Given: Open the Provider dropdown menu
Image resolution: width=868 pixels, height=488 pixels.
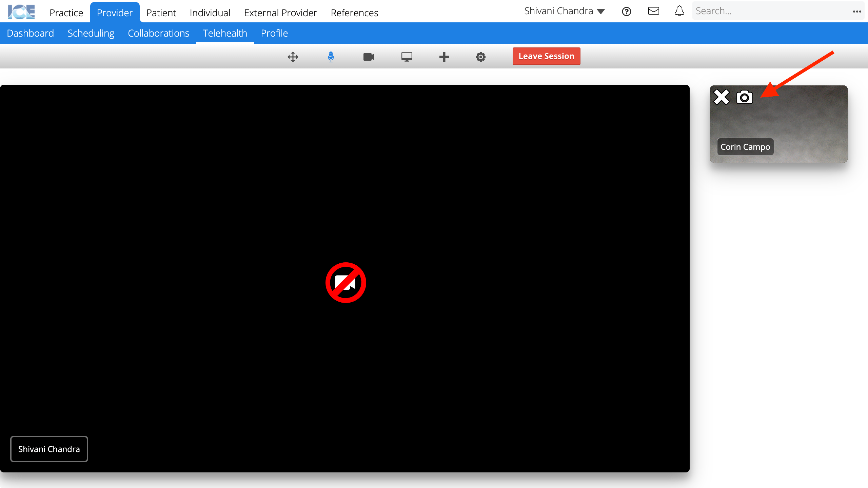Looking at the screenshot, I should [115, 12].
